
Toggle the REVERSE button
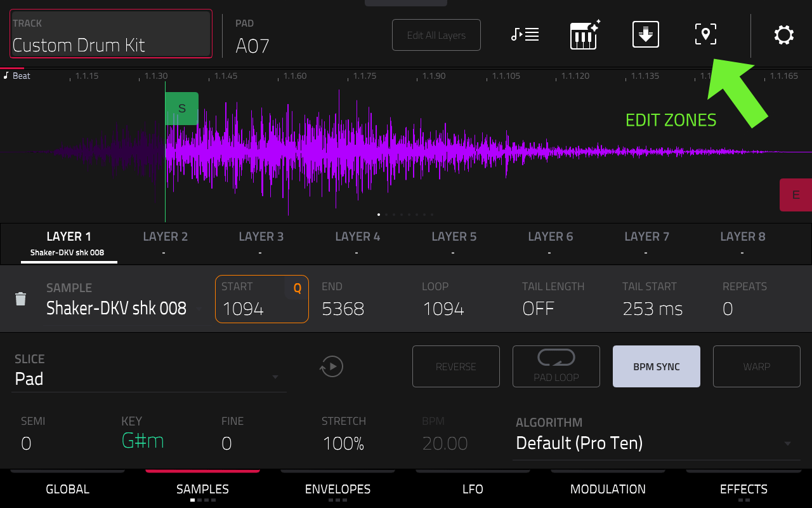click(456, 366)
